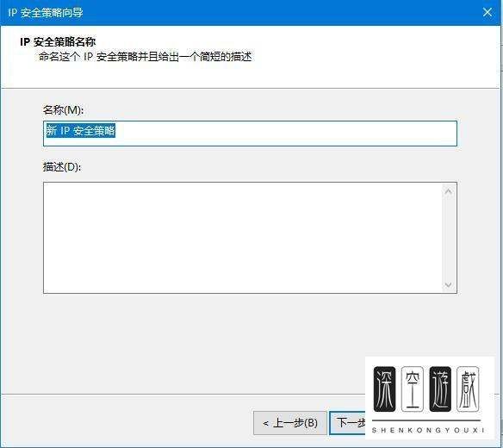Image resolution: width=503 pixels, height=448 pixels.
Task: Click the 命名这个 IP 安全策略 subtitle text
Action: click(145, 57)
